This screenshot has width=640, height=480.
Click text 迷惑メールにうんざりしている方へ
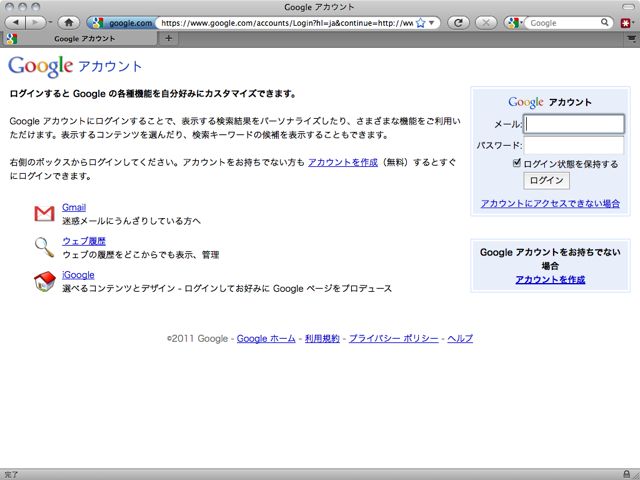click(x=131, y=221)
